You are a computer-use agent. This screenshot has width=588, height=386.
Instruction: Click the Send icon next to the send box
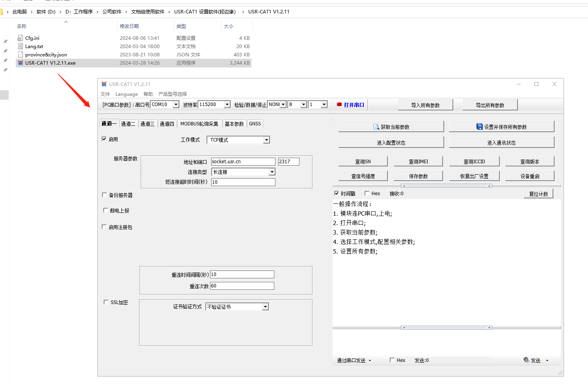(526, 360)
